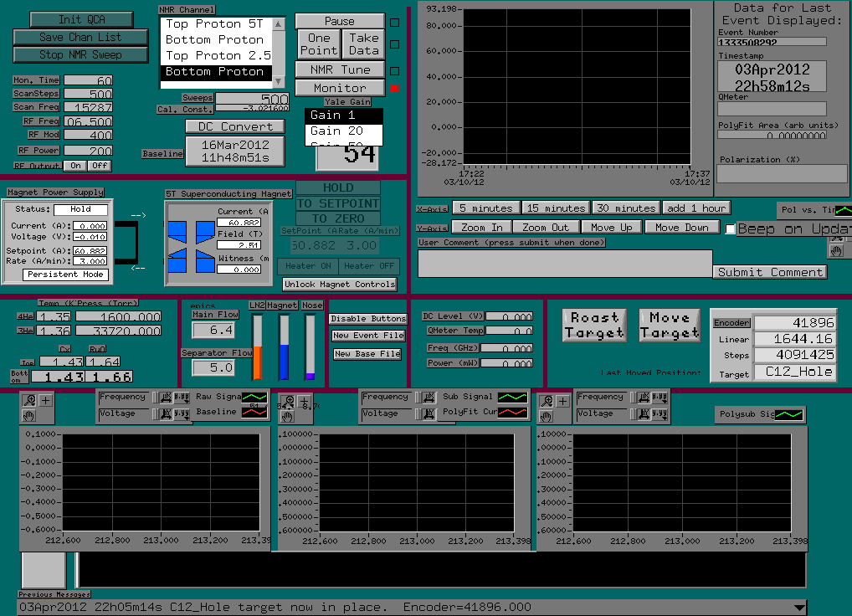The width and height of the screenshot is (852, 616).
Task: Click the Roast Target button
Action: tap(594, 326)
